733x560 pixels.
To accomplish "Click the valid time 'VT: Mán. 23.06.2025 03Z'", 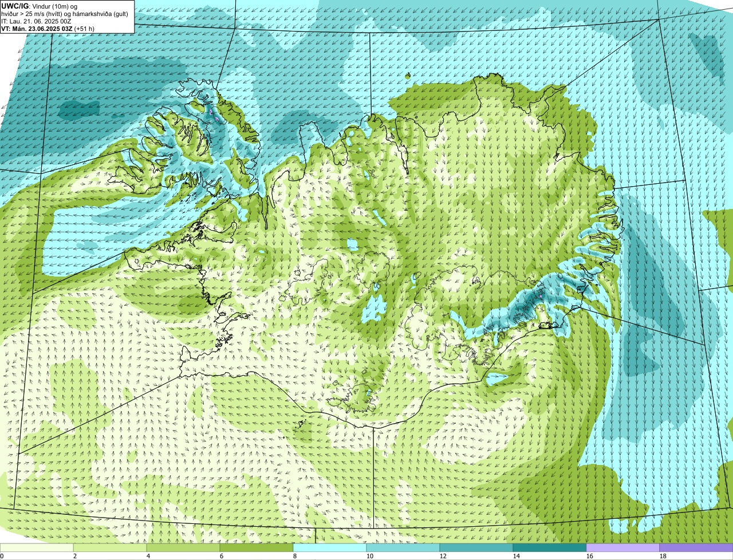I will [x=37, y=28].
